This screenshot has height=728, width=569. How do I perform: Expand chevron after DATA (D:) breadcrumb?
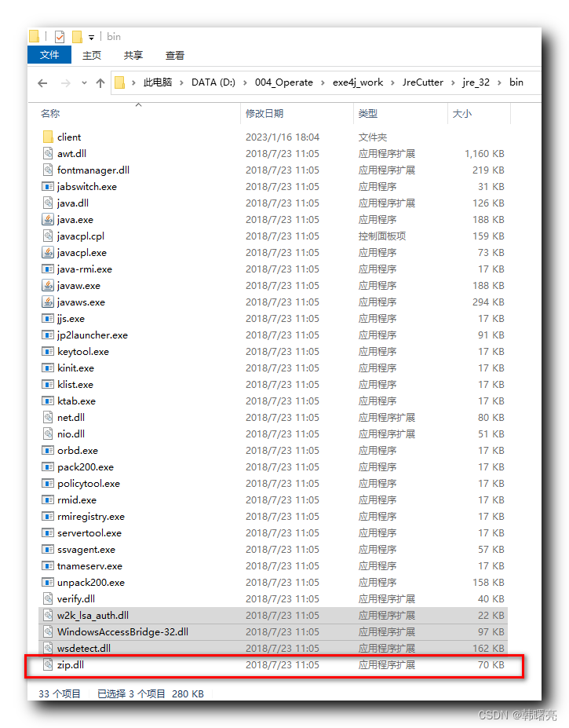[245, 82]
